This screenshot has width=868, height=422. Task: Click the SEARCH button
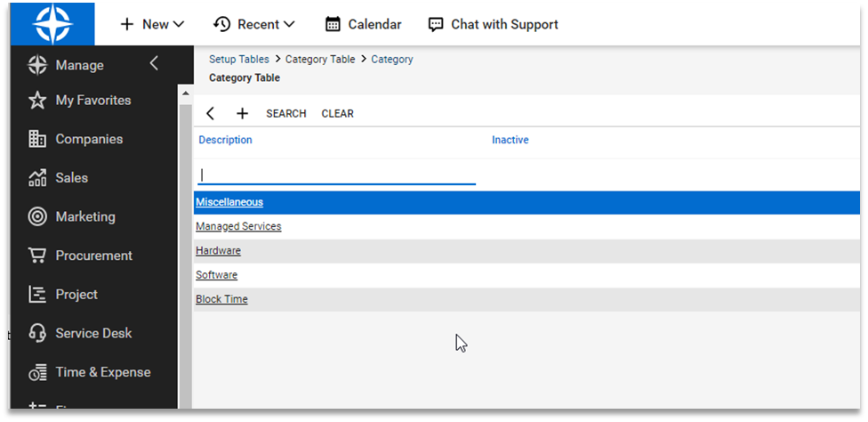[286, 114]
